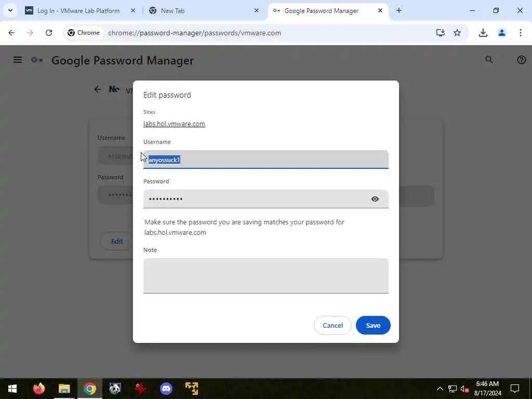The height and width of the screenshot is (399, 532).
Task: Close the Google Password Manager tab
Action: pyautogui.click(x=380, y=11)
